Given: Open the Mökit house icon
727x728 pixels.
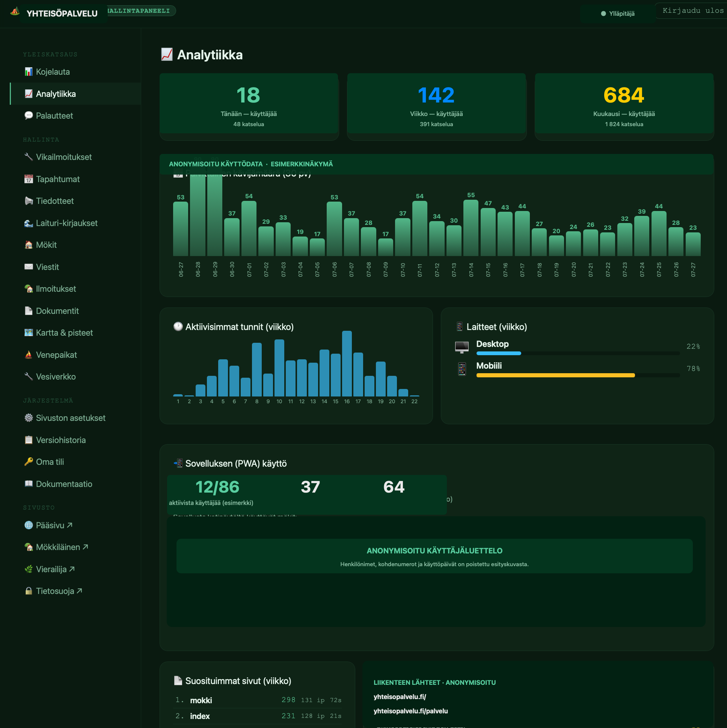Looking at the screenshot, I should click(29, 245).
